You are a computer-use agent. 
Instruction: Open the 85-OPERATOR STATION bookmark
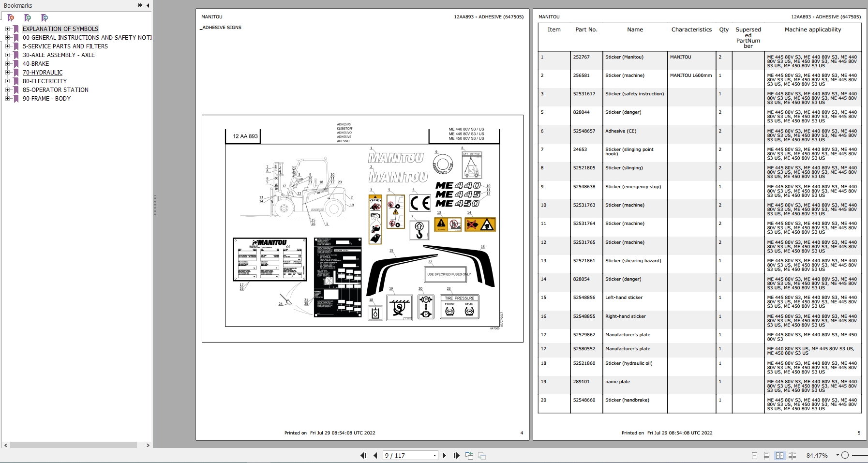tap(55, 90)
